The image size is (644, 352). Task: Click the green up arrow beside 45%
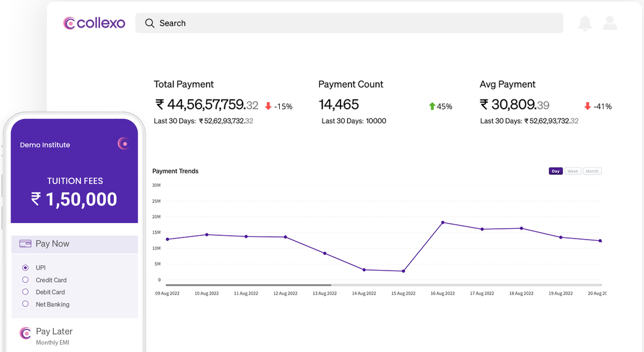tap(432, 106)
